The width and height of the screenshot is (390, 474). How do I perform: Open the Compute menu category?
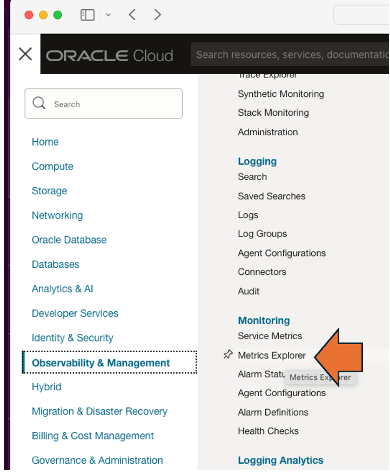pos(52,166)
